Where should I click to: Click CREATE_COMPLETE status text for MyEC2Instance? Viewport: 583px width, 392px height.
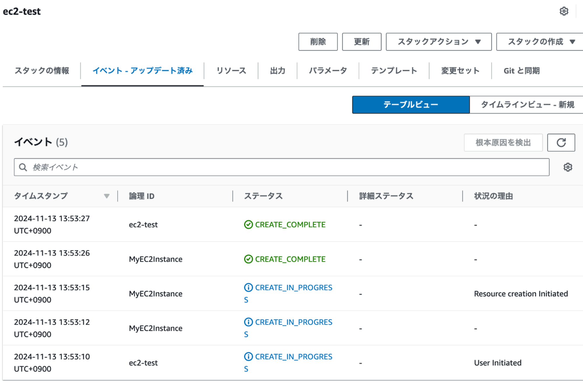click(290, 259)
